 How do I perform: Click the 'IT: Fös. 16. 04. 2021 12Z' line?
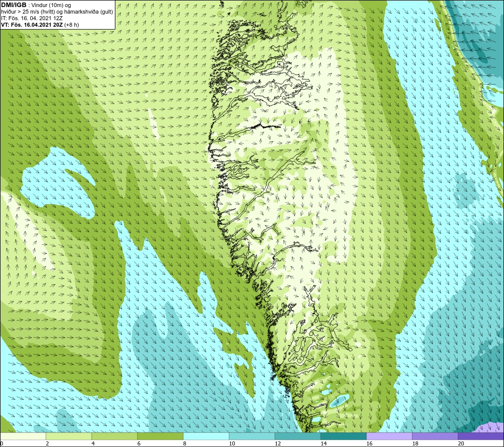[x=32, y=18]
